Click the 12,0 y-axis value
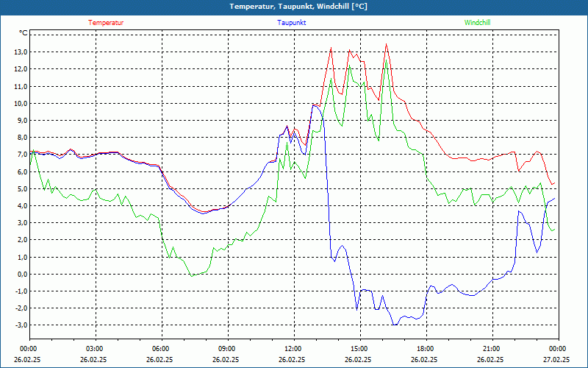This screenshot has height=368, width=588. coord(21,69)
